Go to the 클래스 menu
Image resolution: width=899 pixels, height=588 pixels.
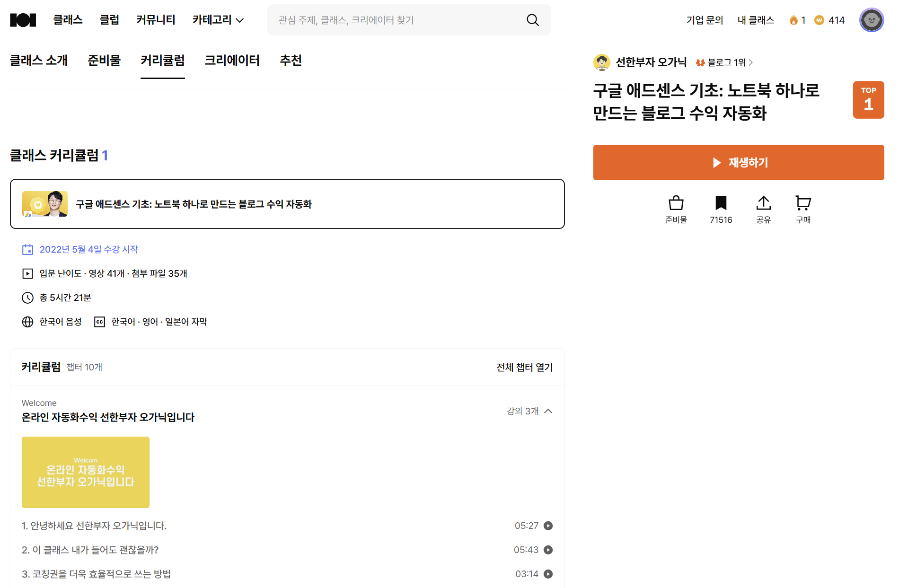68,20
